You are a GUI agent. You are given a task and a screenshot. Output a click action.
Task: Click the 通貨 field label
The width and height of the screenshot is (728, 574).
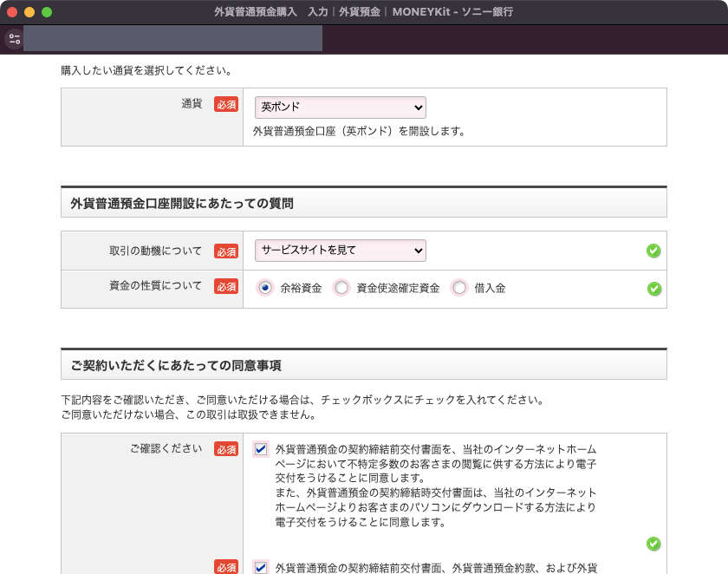(x=192, y=103)
